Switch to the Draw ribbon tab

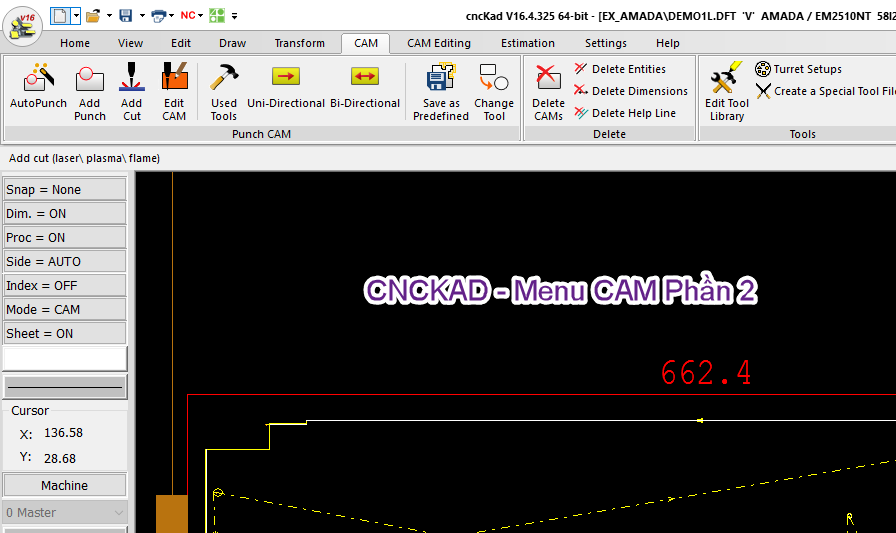click(232, 43)
